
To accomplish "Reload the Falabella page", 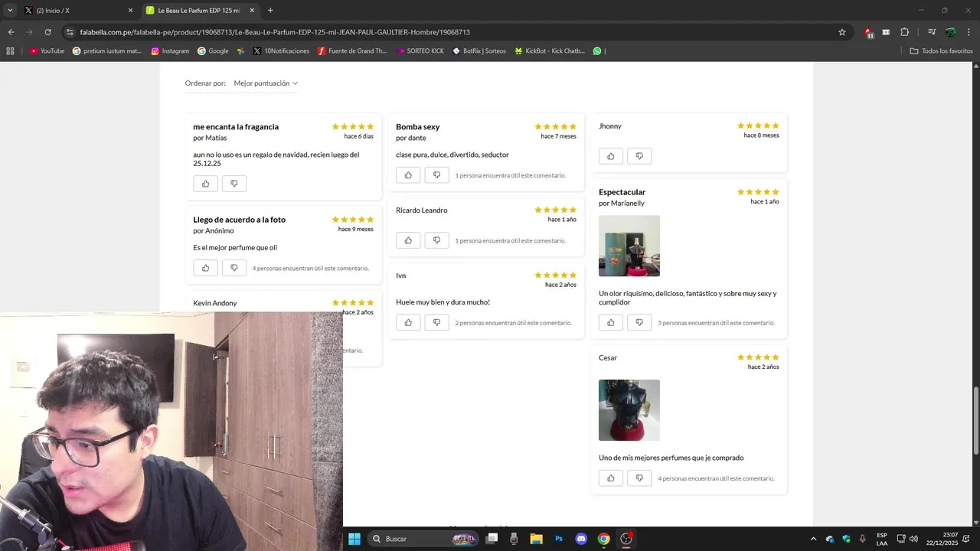I will [x=47, y=32].
